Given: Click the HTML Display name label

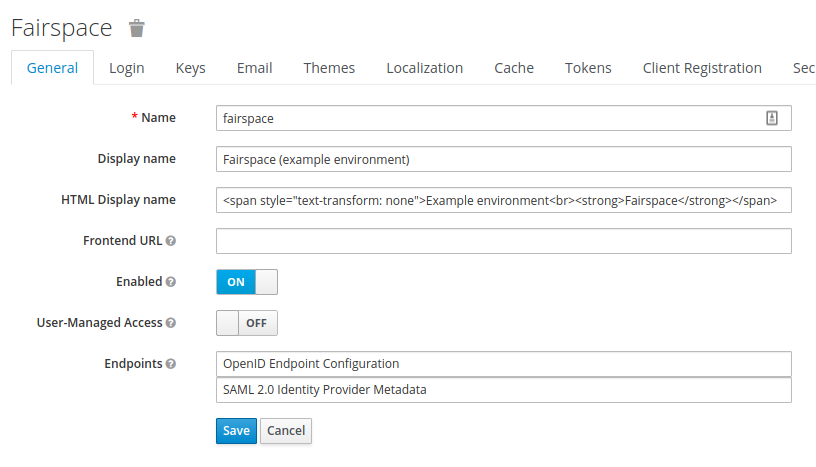Looking at the screenshot, I should [118, 200].
